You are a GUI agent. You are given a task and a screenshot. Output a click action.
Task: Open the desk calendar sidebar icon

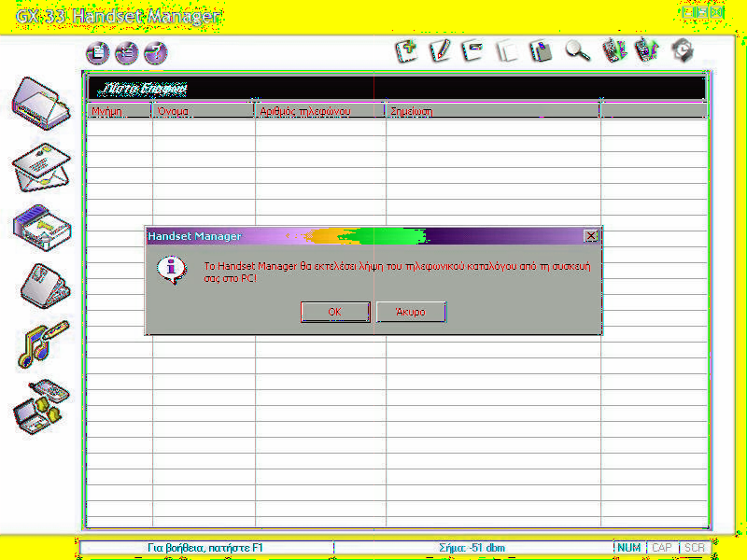pyautogui.click(x=45, y=287)
